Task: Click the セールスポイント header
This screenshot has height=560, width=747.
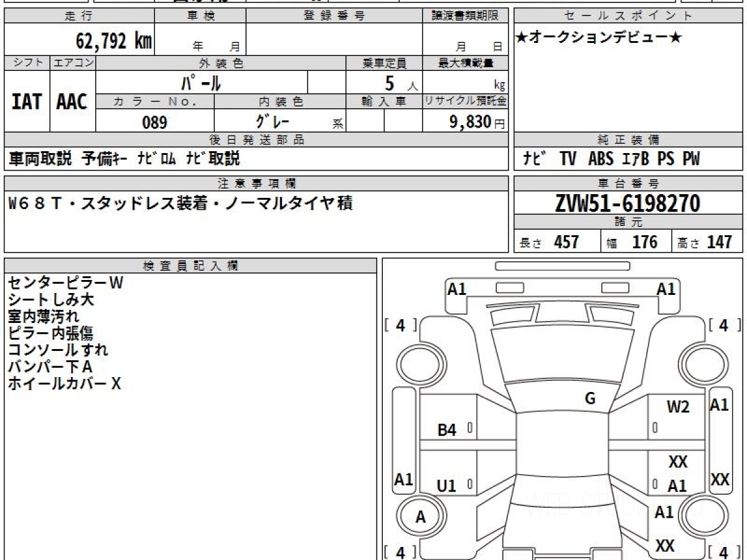Action: tap(628, 16)
